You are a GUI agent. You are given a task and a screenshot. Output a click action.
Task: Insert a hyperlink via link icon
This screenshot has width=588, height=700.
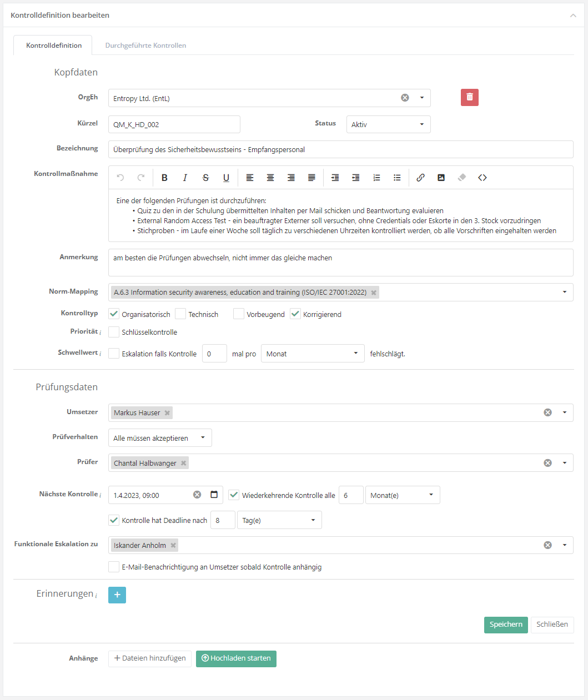[x=420, y=178]
